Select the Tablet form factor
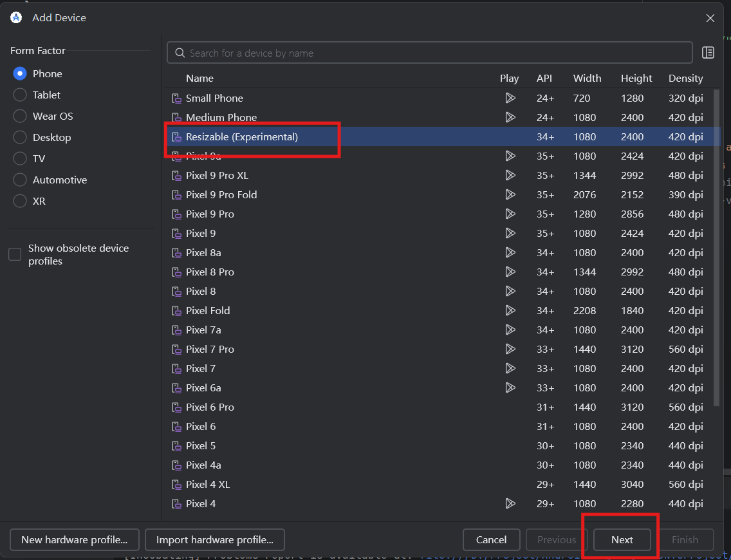 pos(19,95)
